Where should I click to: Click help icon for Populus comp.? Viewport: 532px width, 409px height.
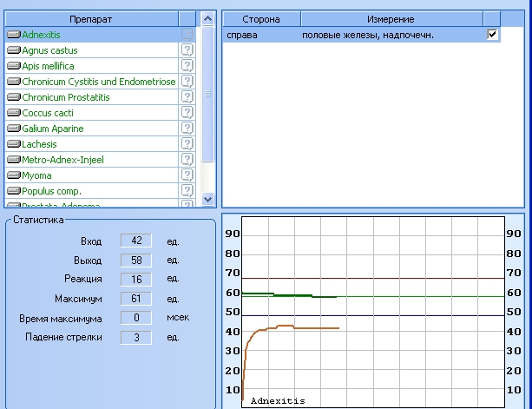point(186,190)
